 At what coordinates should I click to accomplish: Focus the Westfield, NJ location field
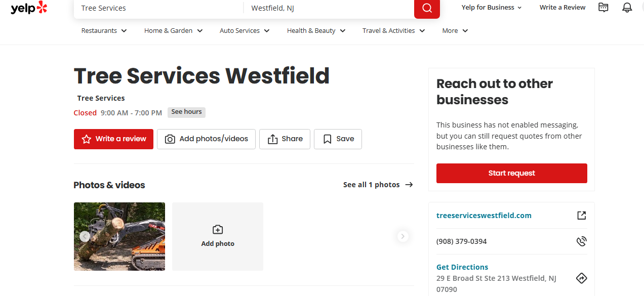click(329, 8)
